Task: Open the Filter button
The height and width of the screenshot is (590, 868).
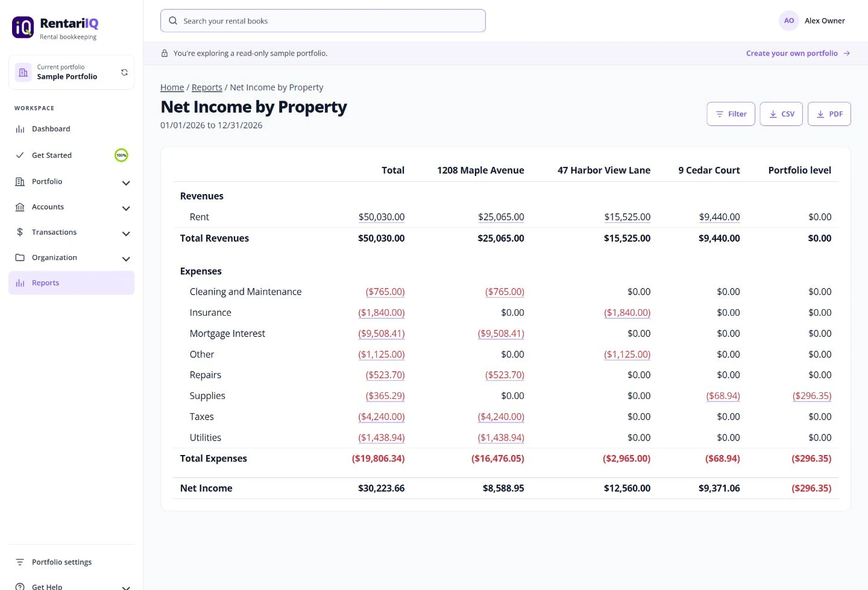Action: (731, 114)
